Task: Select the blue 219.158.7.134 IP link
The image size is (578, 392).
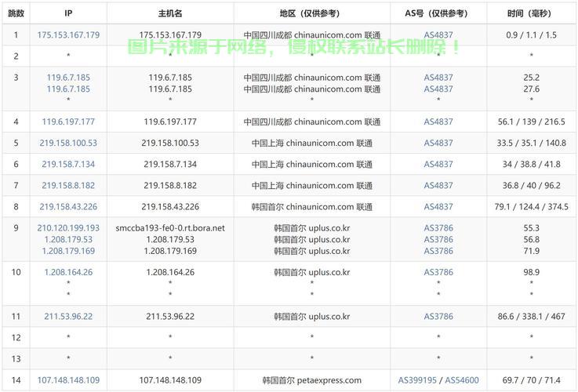Action: click(x=68, y=165)
